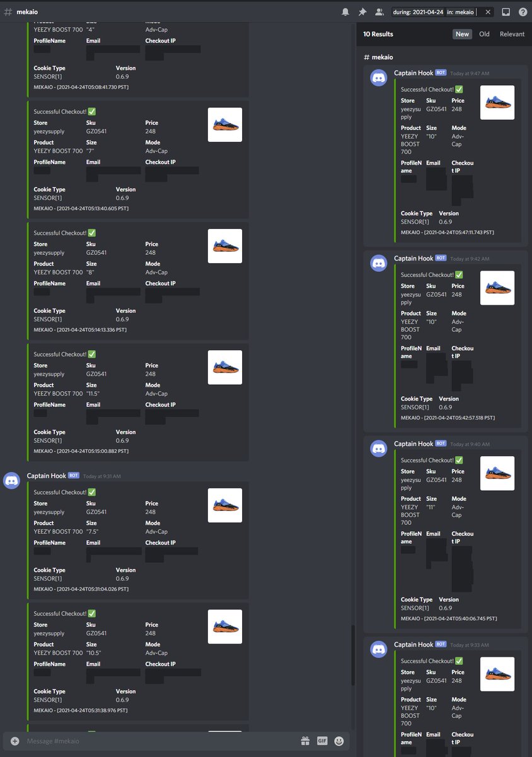Click timestamp 2021-04-24T05:13:40.605 PST footer
Screen dimensions: 532x757
[x=81, y=208]
